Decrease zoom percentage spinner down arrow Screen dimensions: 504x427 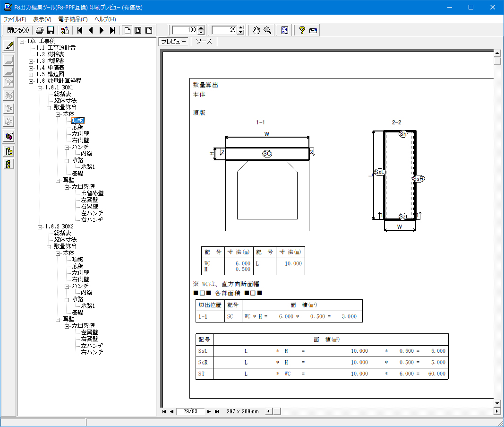[x=201, y=33]
